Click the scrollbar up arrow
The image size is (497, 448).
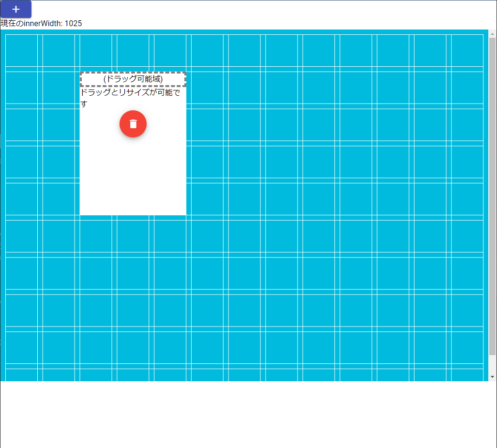pos(492,33)
